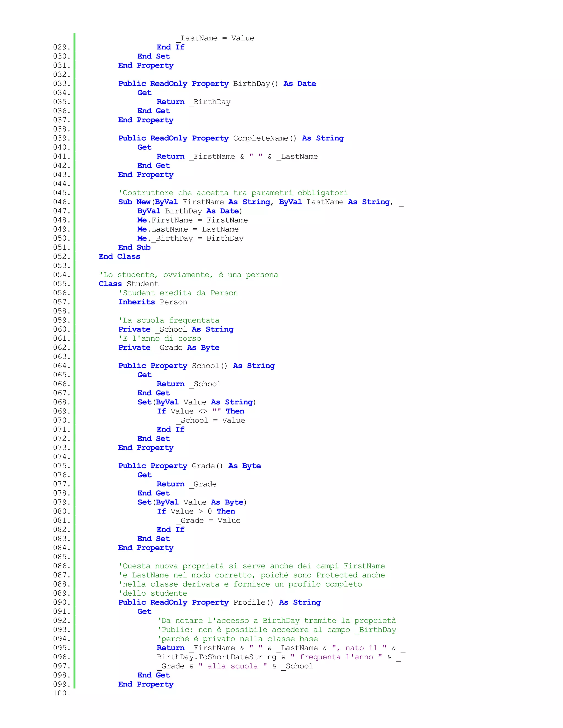Click 'Me._BirthDay = BirthDay' assignment
Screen dimensions: 563x728
click(190, 239)
